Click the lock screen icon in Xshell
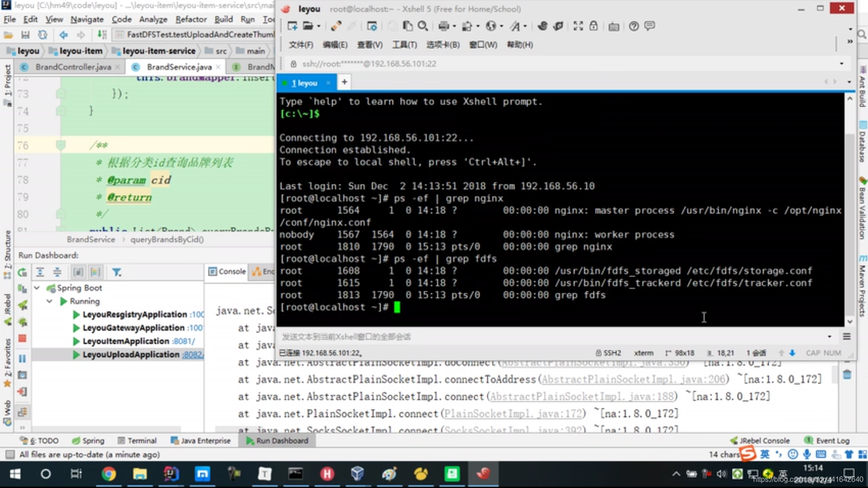Viewport: 868px width, 488px height. click(x=594, y=26)
